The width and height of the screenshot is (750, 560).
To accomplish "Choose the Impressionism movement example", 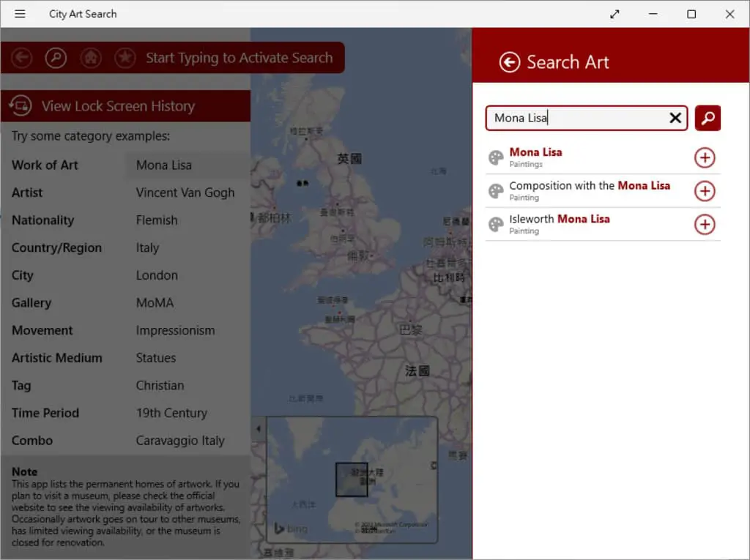I will [x=175, y=330].
